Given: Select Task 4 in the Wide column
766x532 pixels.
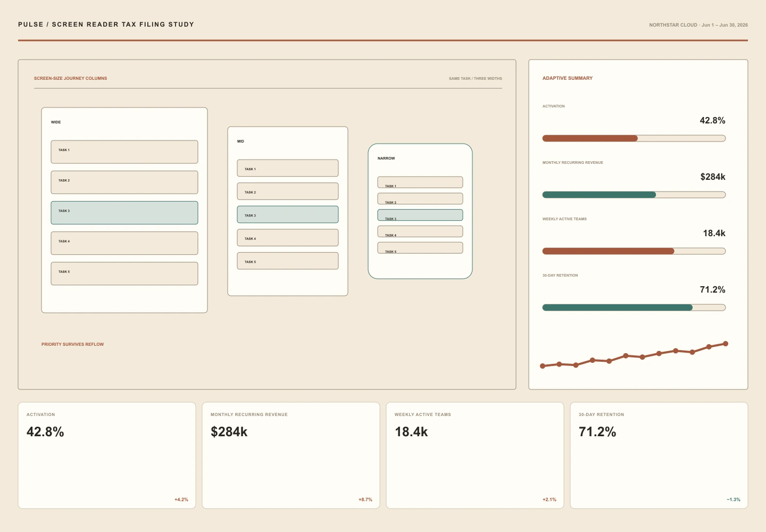Looking at the screenshot, I should [124, 243].
